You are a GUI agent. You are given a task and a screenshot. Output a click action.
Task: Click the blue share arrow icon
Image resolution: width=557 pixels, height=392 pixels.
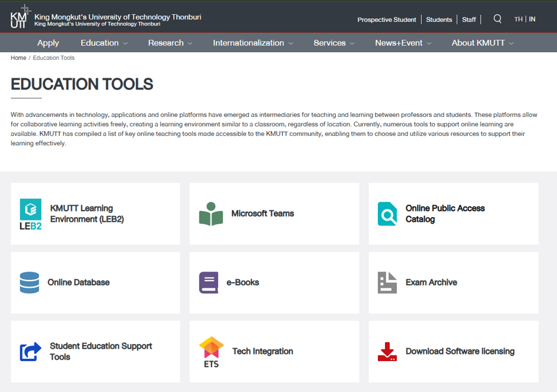point(31,352)
